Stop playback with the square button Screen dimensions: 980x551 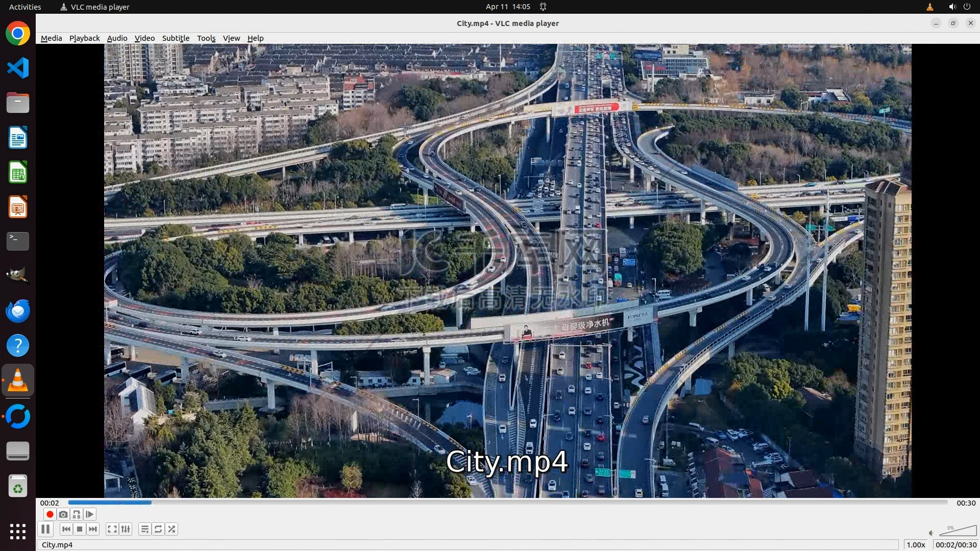(x=80, y=529)
